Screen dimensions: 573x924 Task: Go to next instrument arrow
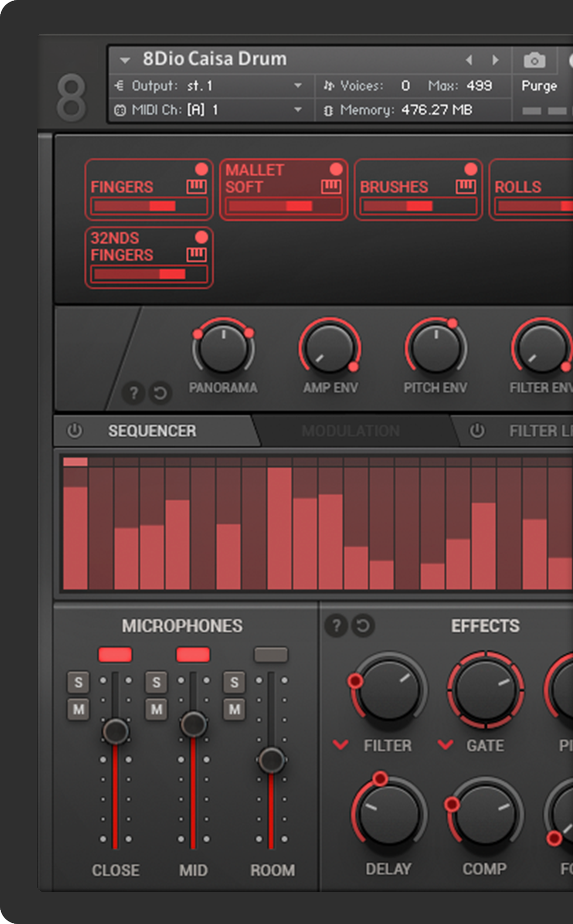point(496,60)
